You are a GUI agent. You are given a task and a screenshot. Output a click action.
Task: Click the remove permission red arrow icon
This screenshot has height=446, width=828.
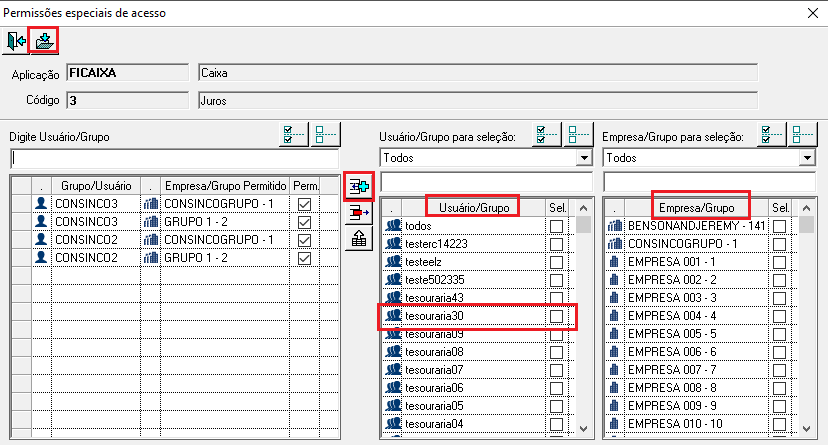359,213
